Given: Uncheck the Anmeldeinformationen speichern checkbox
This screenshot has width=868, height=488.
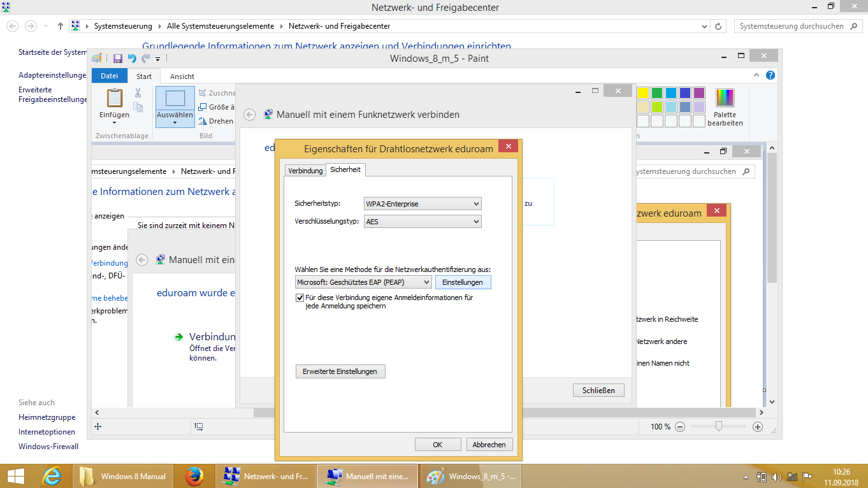Looking at the screenshot, I should pyautogui.click(x=300, y=298).
